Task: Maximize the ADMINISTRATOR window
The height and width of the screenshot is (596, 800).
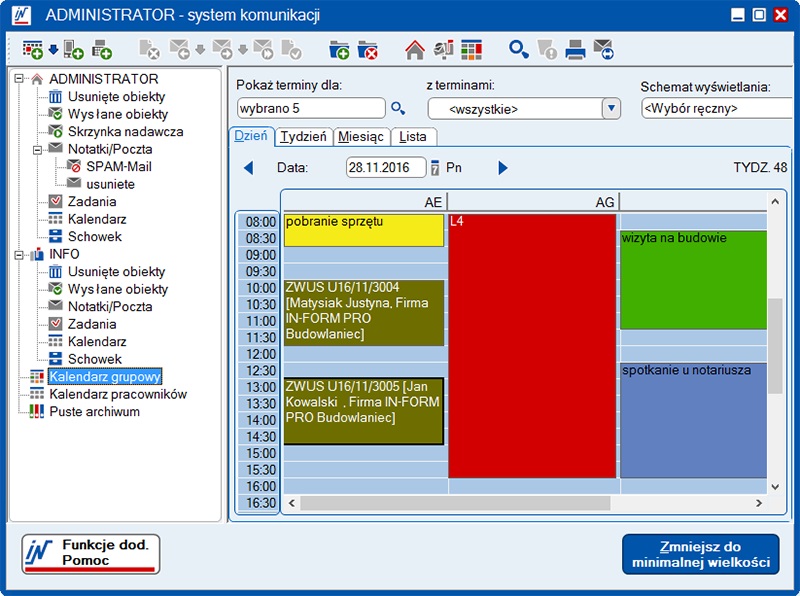Action: tap(759, 15)
